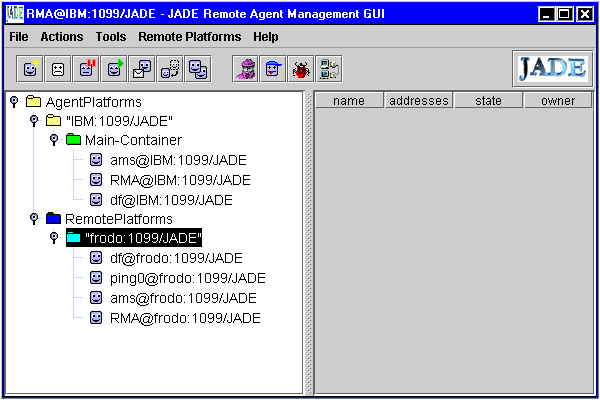Screen dimensions: 600x400
Task: Click the Send Message envelope icon
Action: pos(143,69)
